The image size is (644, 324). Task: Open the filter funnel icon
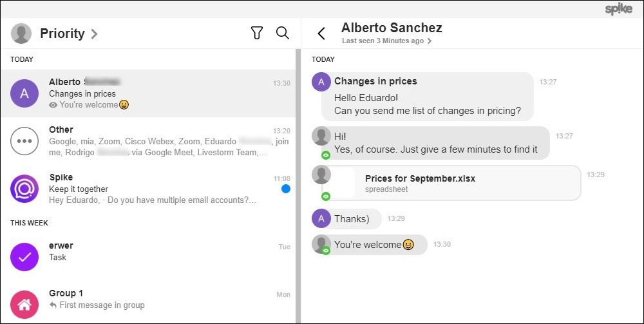pos(257,33)
